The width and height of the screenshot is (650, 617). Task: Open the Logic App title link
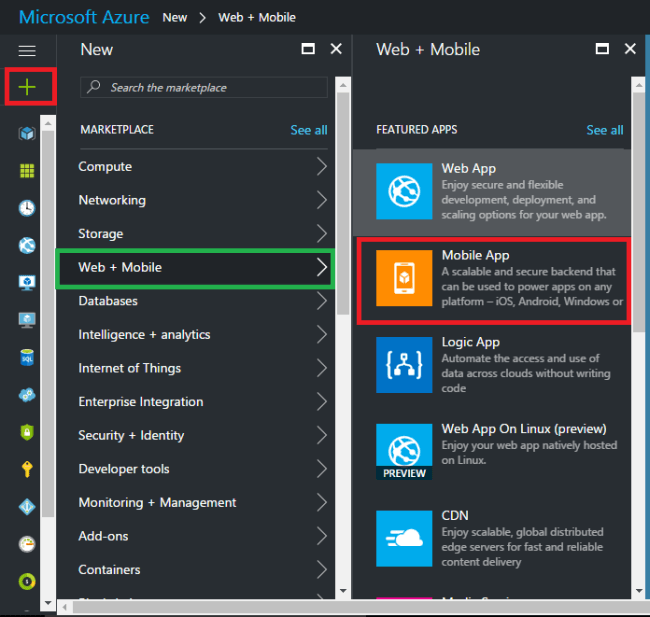point(471,342)
